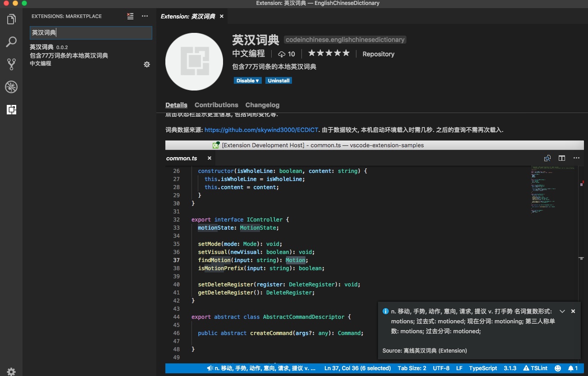Collapse the dictionary hover popup chevron
588x376 pixels.
click(562, 311)
